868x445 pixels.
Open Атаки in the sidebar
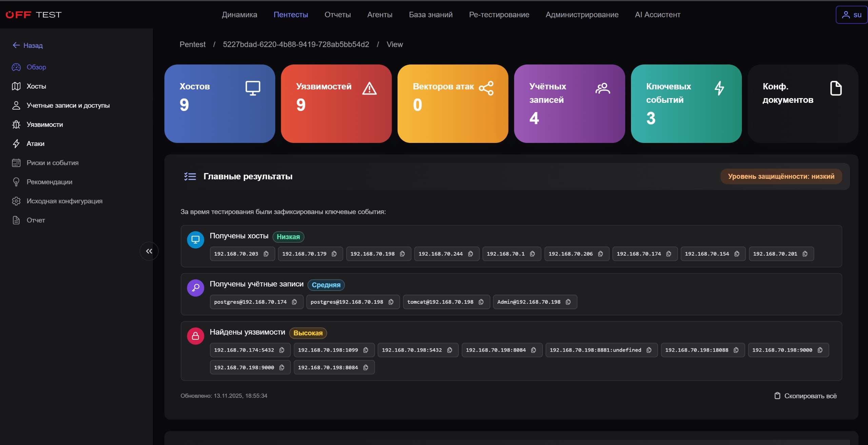click(28, 144)
